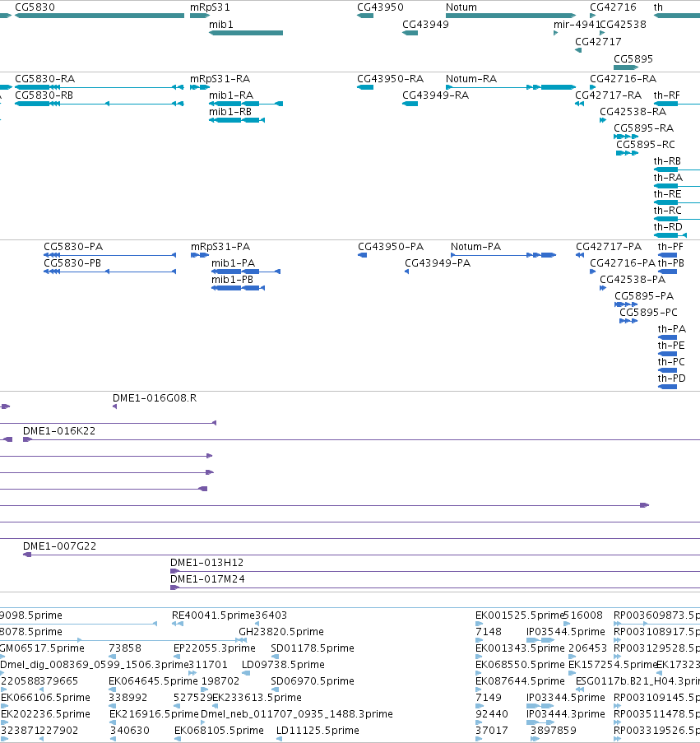Select the th-RE transcript label

click(667, 194)
